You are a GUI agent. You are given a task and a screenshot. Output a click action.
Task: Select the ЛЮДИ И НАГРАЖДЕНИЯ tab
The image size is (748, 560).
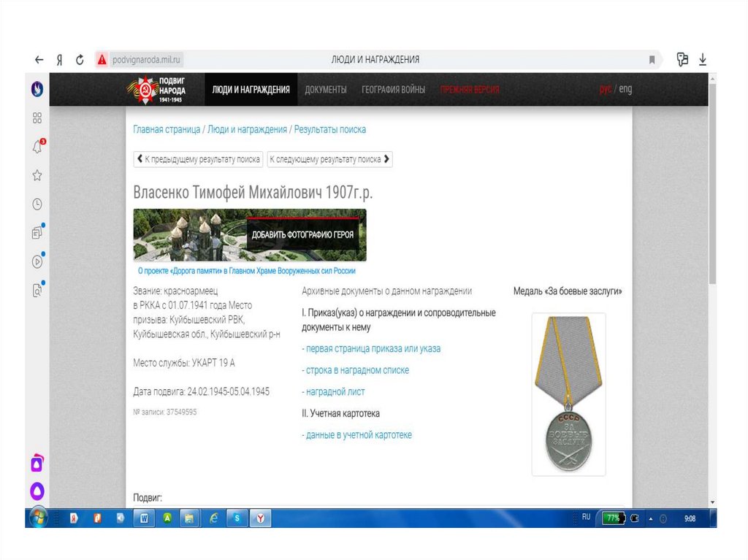[251, 90]
